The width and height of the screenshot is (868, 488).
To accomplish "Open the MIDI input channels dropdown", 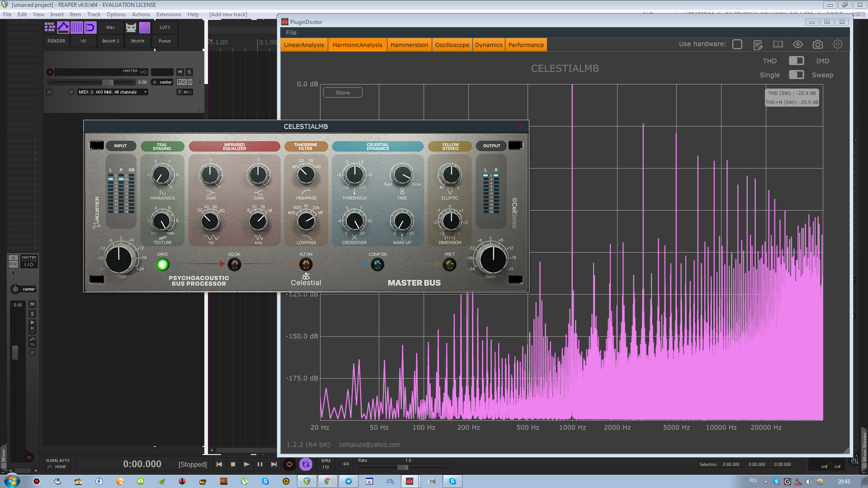I will coord(113,92).
